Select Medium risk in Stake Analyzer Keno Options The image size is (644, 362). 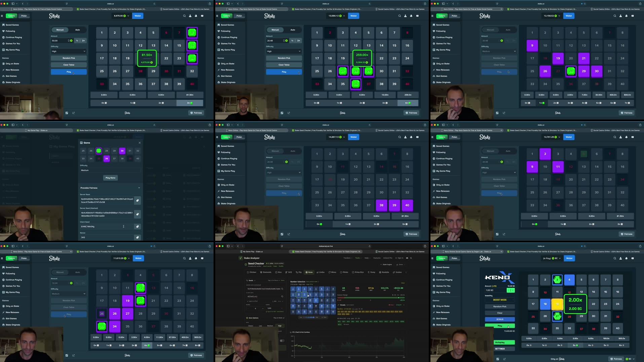pos(270,326)
